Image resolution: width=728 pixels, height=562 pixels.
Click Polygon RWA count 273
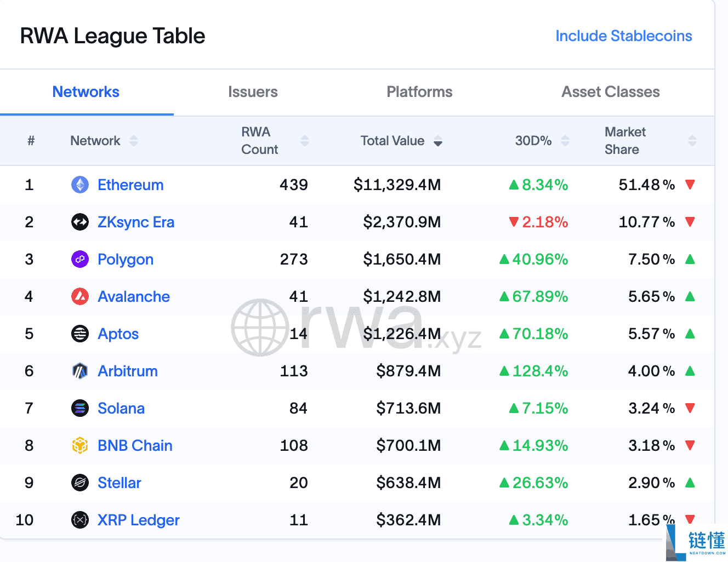[294, 259]
